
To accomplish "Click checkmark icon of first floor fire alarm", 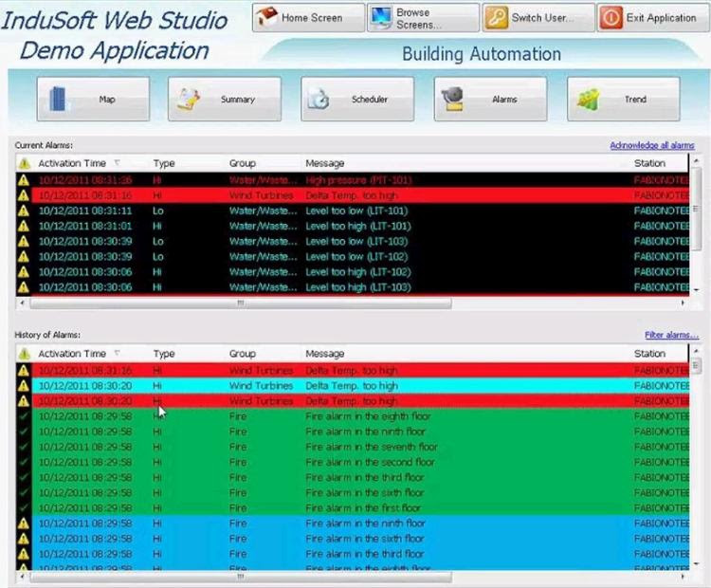I will pos(24,507).
